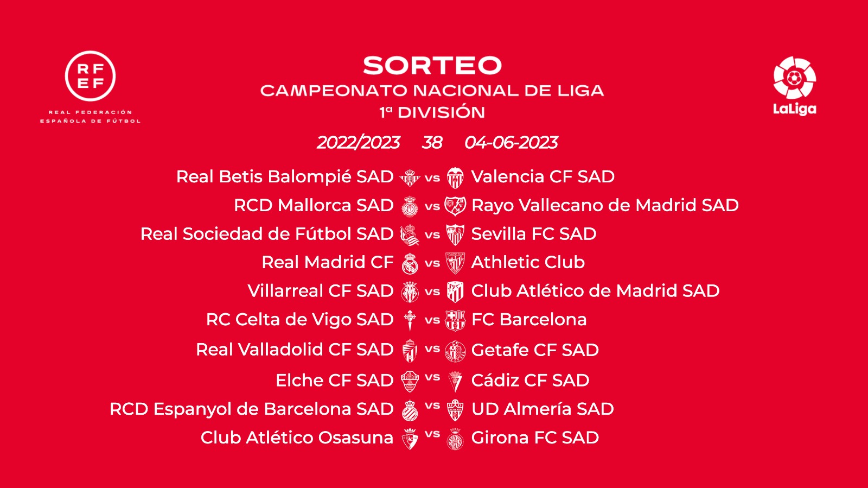This screenshot has height=488, width=868.
Task: Select the Atlético de Madrid crest
Action: pyautogui.click(x=455, y=291)
